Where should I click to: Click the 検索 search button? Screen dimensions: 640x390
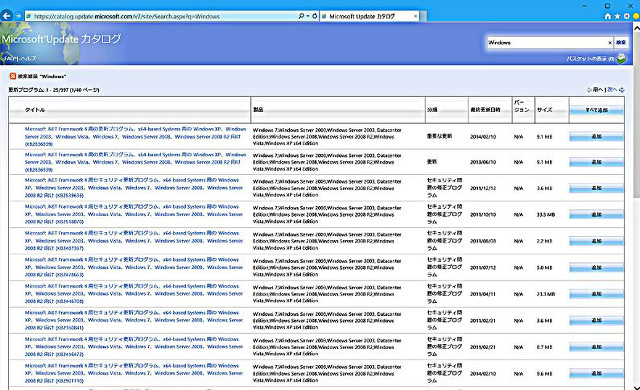(x=621, y=42)
